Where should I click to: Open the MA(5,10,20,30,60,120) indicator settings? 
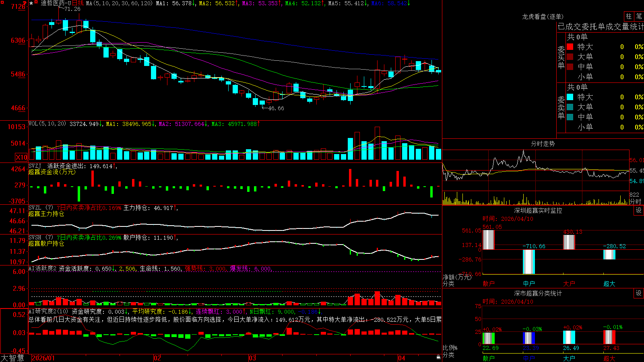pyautogui.click(x=120, y=3)
